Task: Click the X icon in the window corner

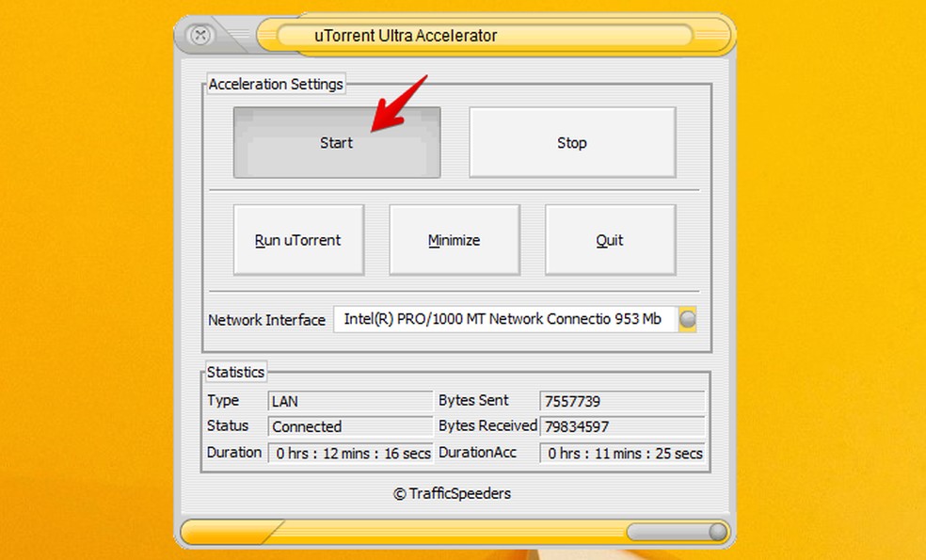Action: point(200,36)
